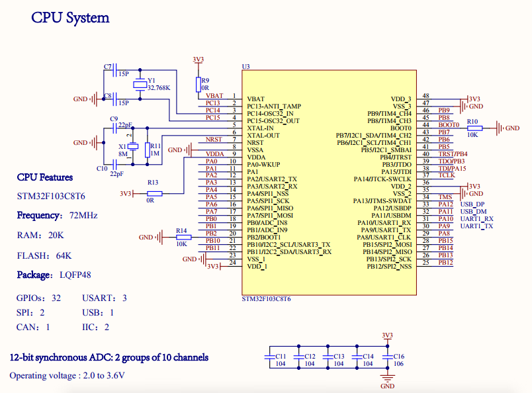Select the C16 106 capacitor symbol
Image resolution: width=532 pixels, height=393 pixels.
(x=388, y=357)
